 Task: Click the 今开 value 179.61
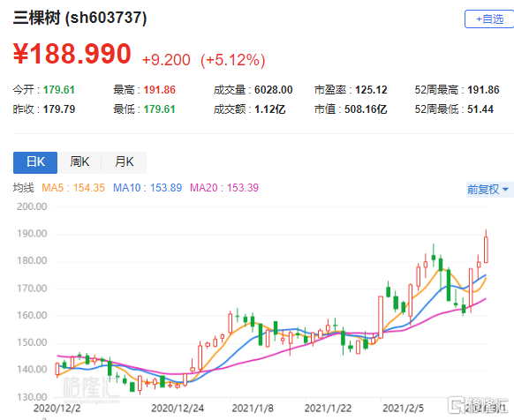(x=59, y=90)
